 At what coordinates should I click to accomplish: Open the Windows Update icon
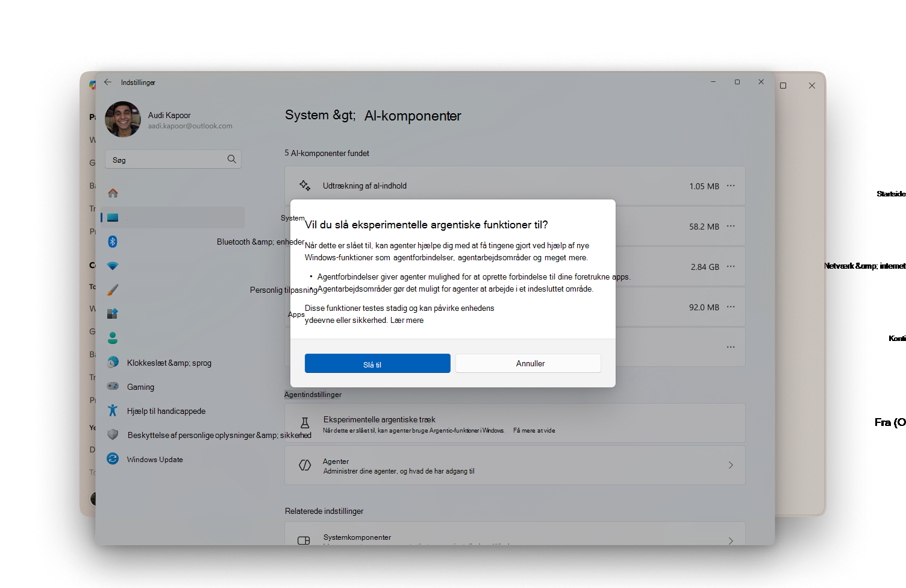click(113, 458)
